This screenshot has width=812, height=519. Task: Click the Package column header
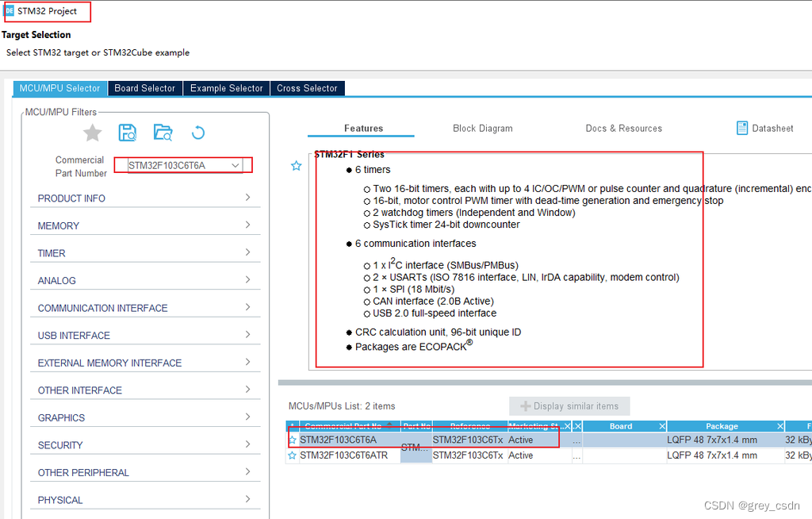722,426
